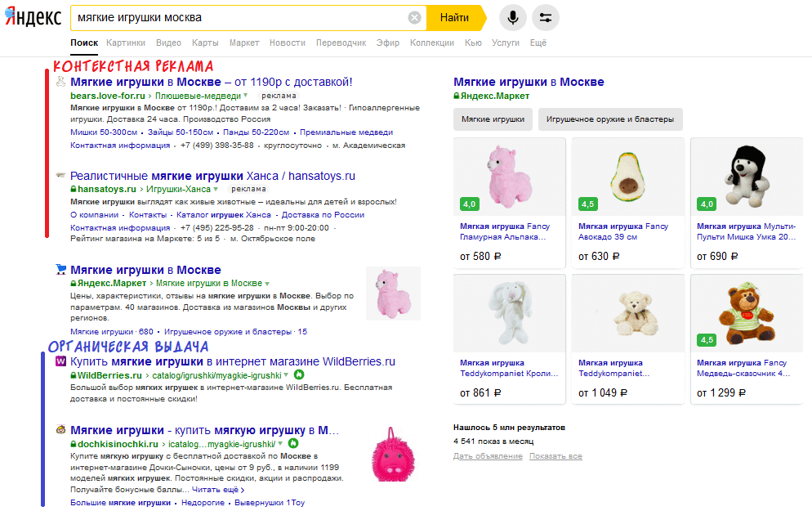The width and height of the screenshot is (812, 511).
Task: Click the Turbo icon next to the WildBerries.ru URL
Action: tap(299, 375)
